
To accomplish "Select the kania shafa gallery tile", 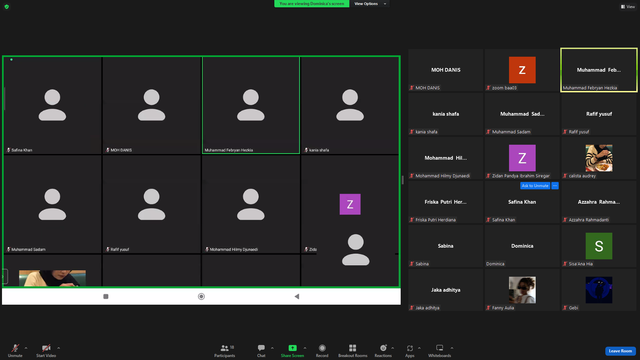I will (x=446, y=114).
